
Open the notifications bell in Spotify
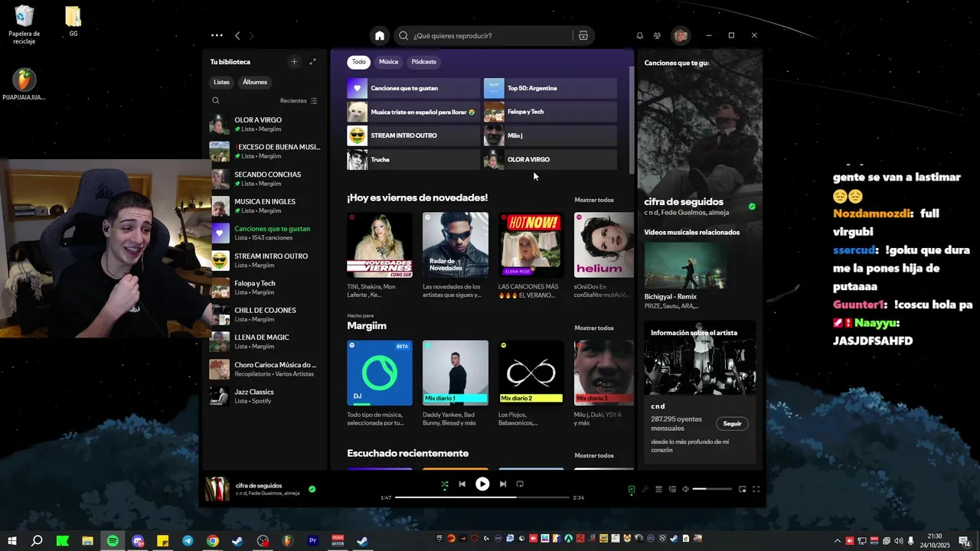(x=639, y=36)
